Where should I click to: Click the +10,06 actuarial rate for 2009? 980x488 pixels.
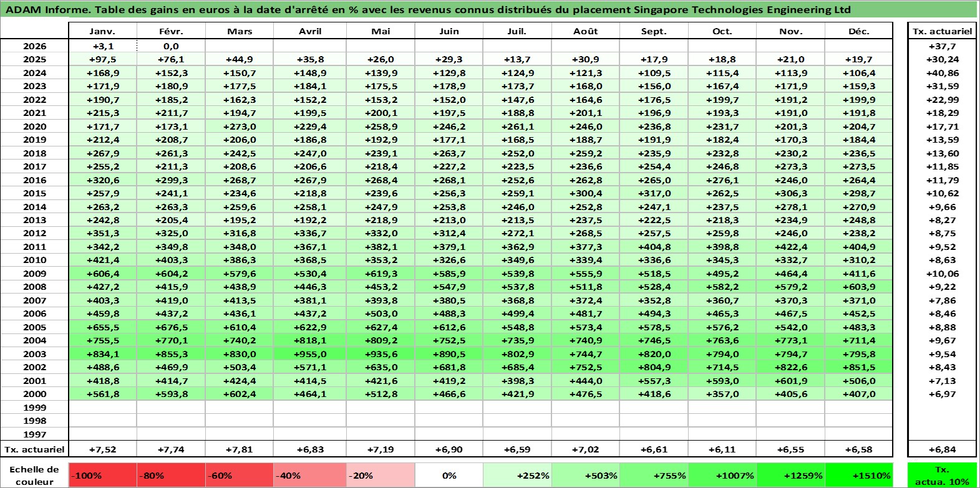(942, 274)
